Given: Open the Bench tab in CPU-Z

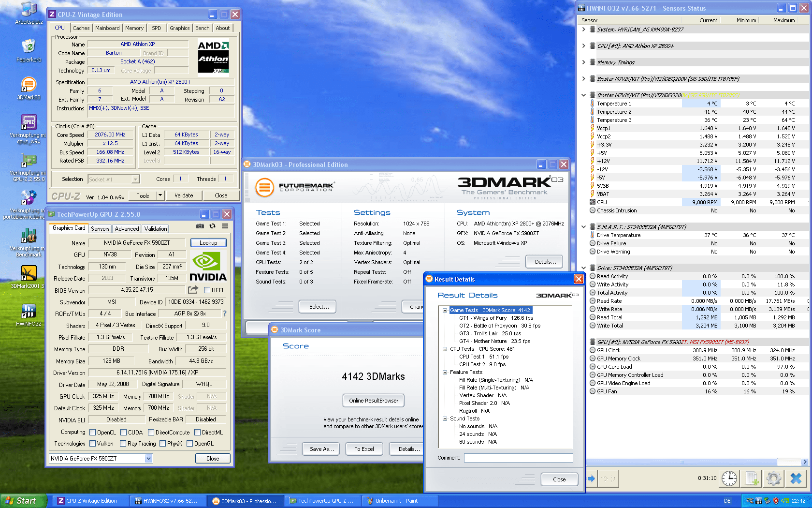Looking at the screenshot, I should pyautogui.click(x=203, y=28).
